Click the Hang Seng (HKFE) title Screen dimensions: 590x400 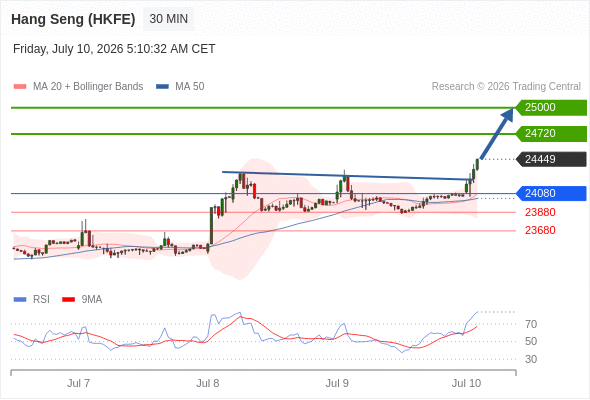click(73, 19)
